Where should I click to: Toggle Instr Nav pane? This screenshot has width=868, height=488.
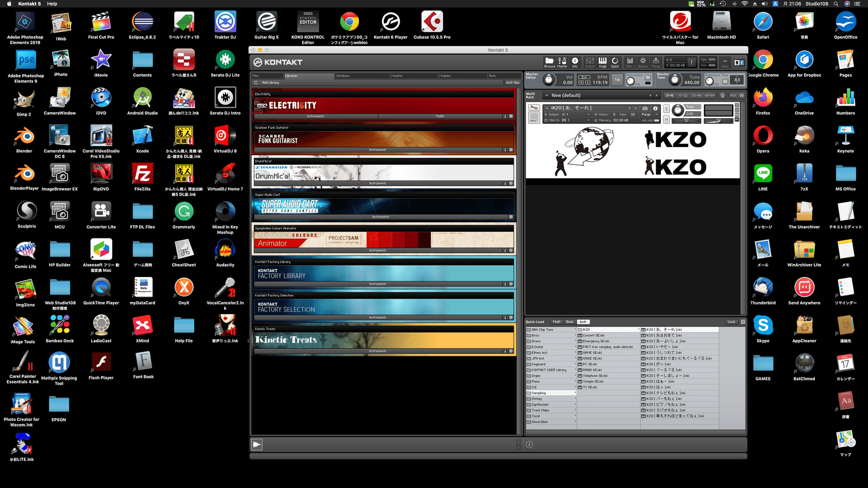(x=513, y=82)
